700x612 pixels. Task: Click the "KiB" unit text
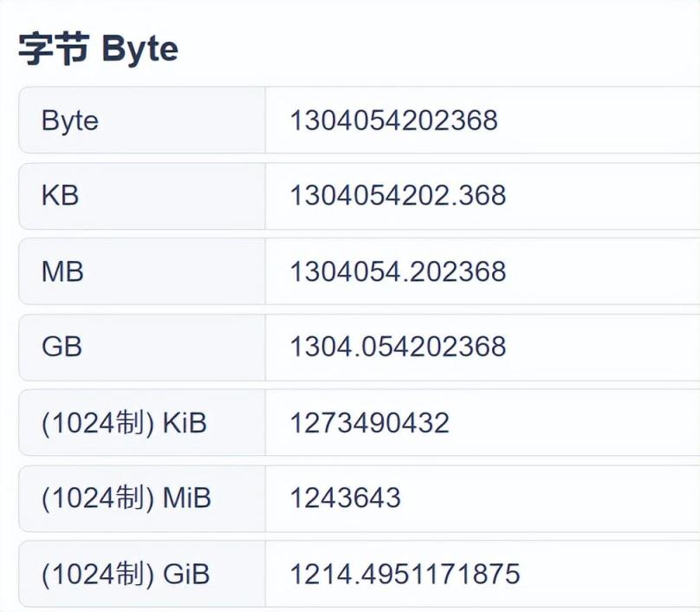(185, 423)
